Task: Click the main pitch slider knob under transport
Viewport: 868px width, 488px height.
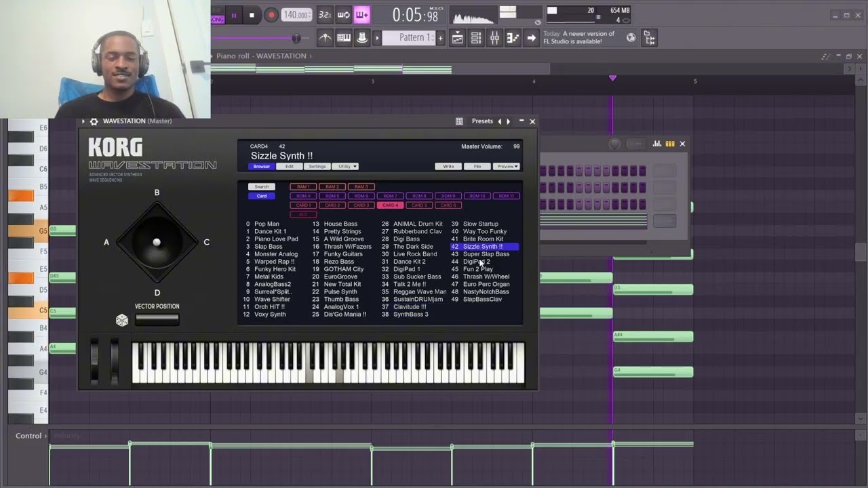Action: (x=296, y=38)
